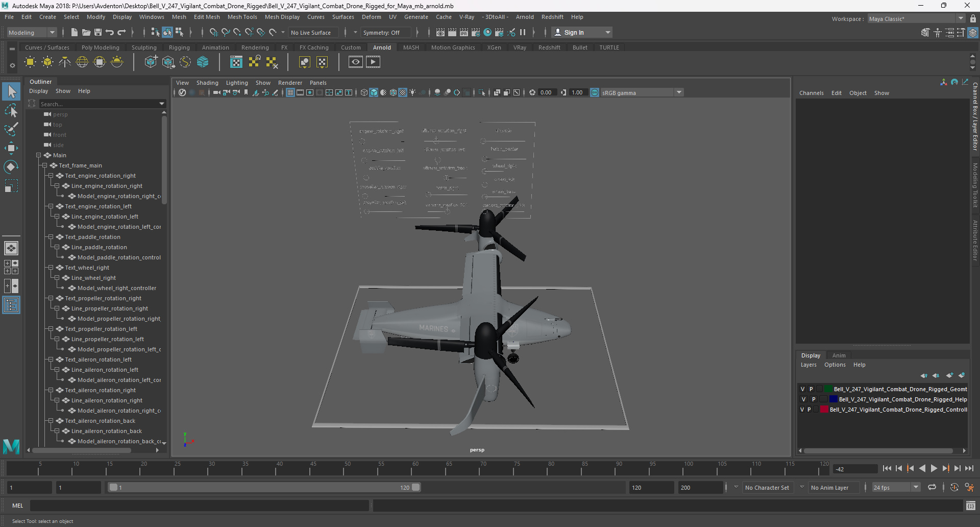Open the Arnold RenderView eye icon
Screen dimensions: 980x527
[356, 62]
